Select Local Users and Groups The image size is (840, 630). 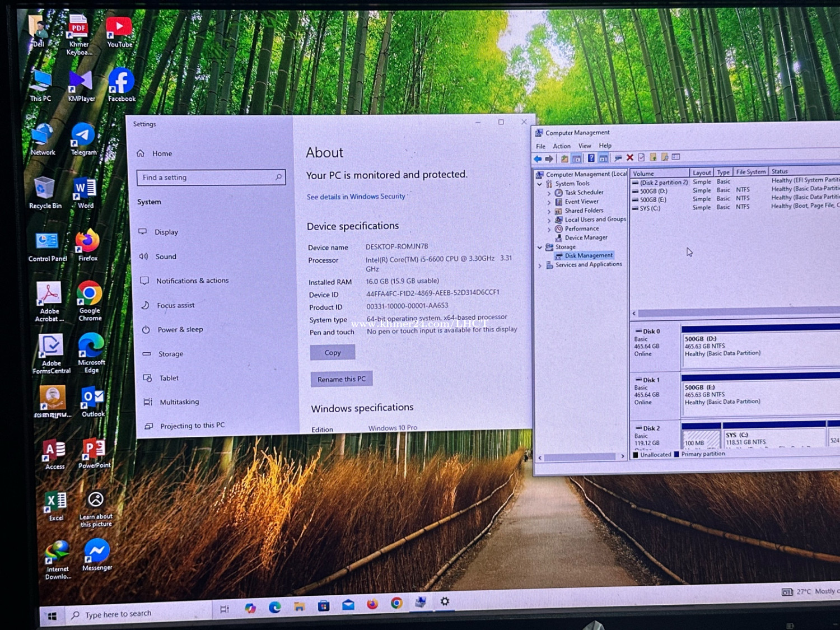point(595,220)
